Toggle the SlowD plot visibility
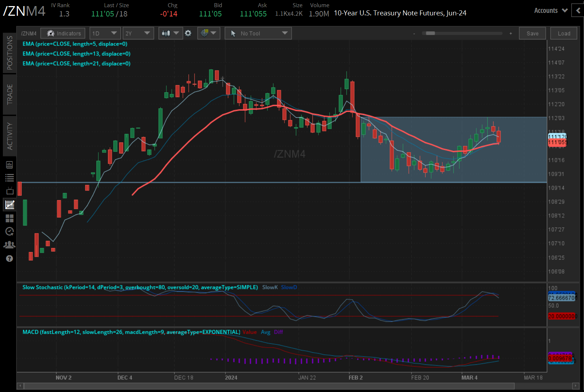The image size is (584, 392). [x=289, y=287]
